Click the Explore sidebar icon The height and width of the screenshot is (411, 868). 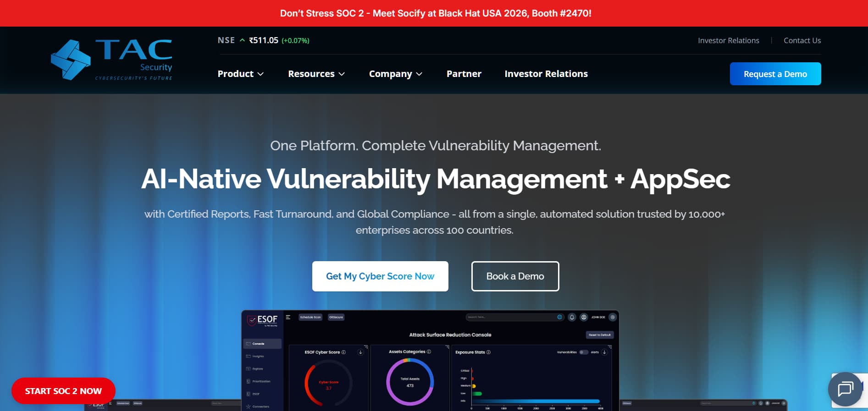click(x=249, y=369)
